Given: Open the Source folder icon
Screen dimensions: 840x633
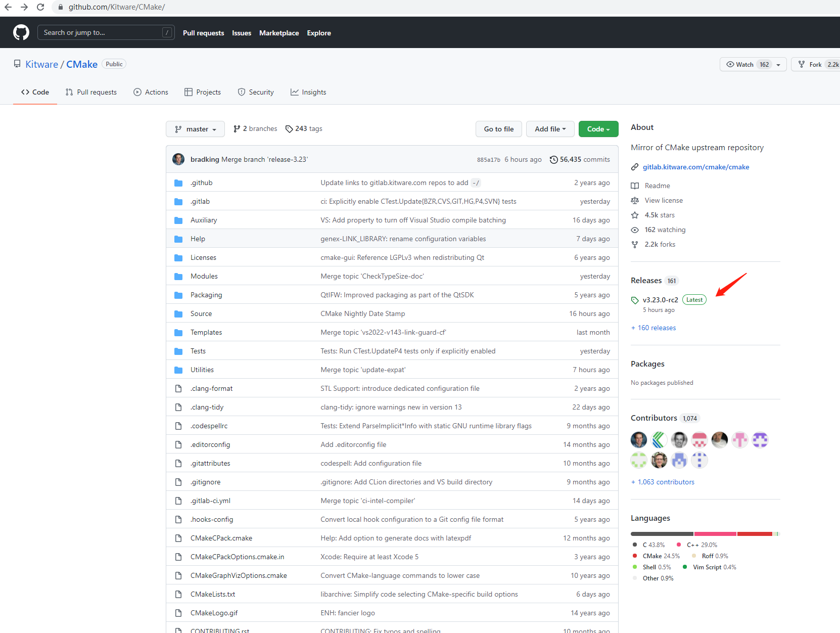Looking at the screenshot, I should [178, 314].
